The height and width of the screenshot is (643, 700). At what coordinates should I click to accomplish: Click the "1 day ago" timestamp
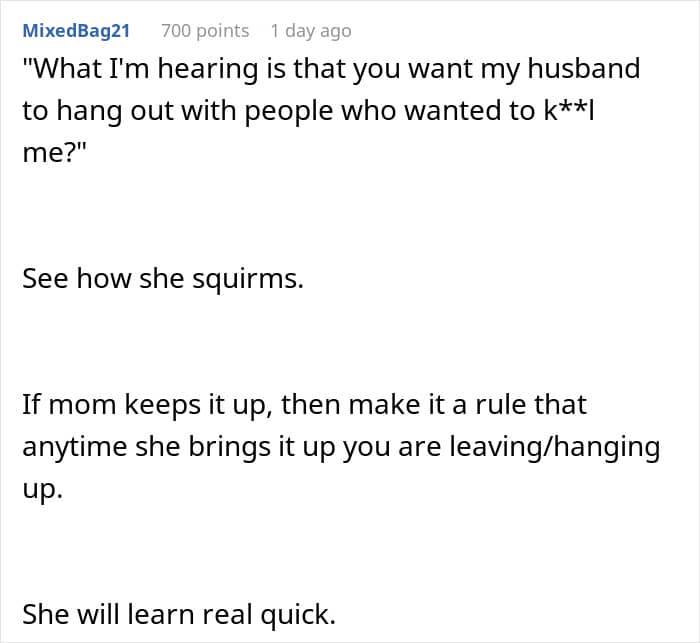(x=311, y=31)
